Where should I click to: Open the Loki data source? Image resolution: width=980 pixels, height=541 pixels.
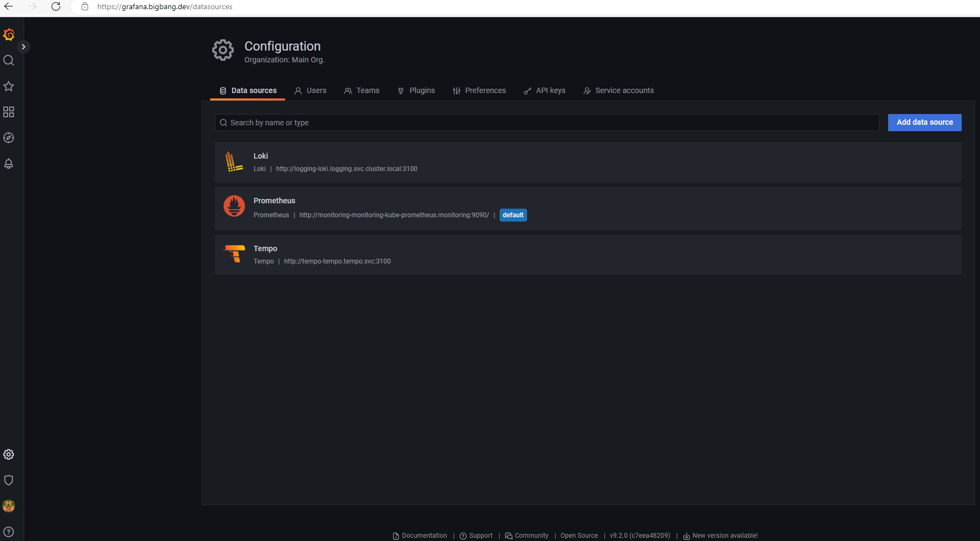coord(261,156)
